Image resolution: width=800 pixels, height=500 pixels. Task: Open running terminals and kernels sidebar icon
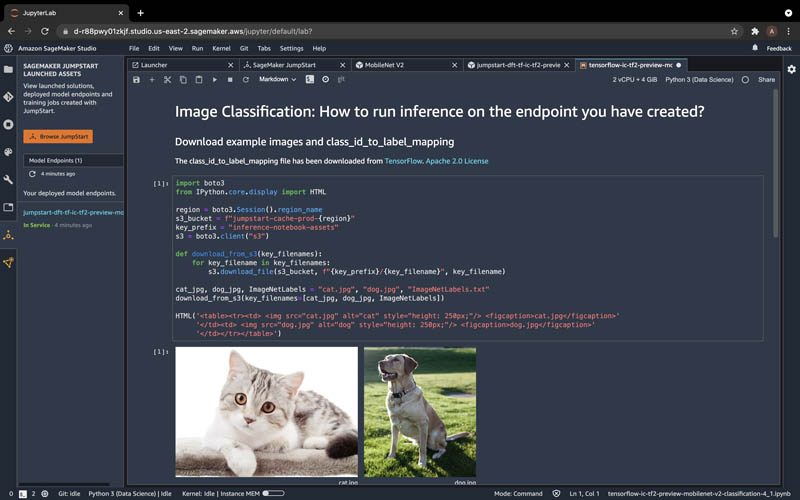pos(8,124)
